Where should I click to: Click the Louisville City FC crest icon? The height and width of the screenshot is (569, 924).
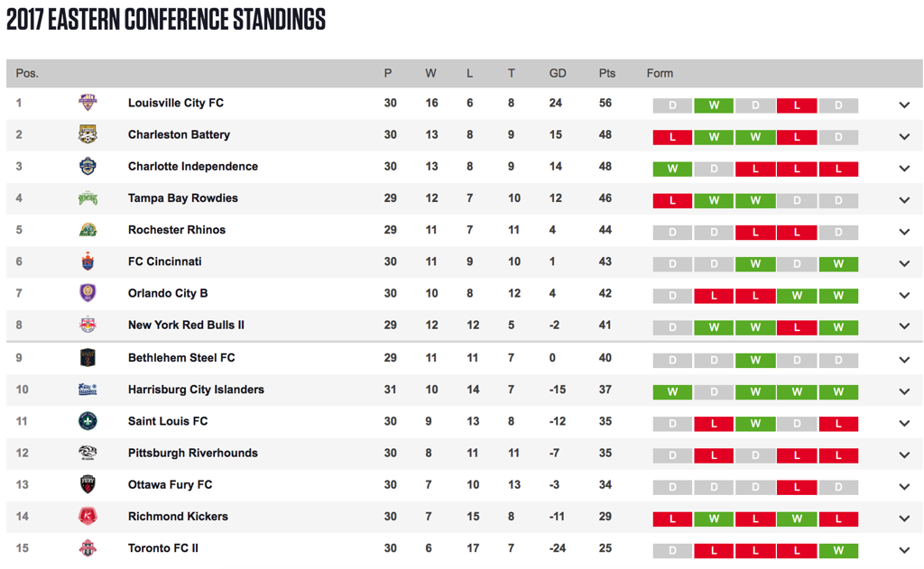(88, 103)
